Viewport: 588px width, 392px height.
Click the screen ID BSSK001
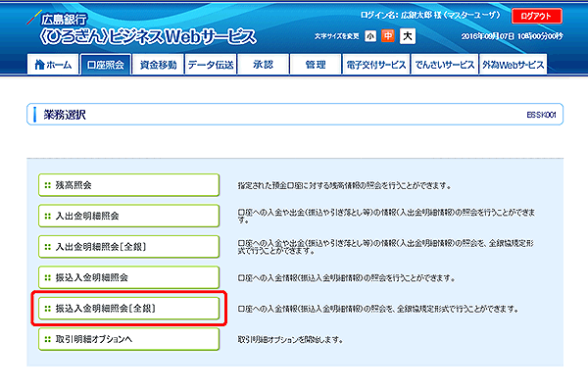(x=541, y=115)
